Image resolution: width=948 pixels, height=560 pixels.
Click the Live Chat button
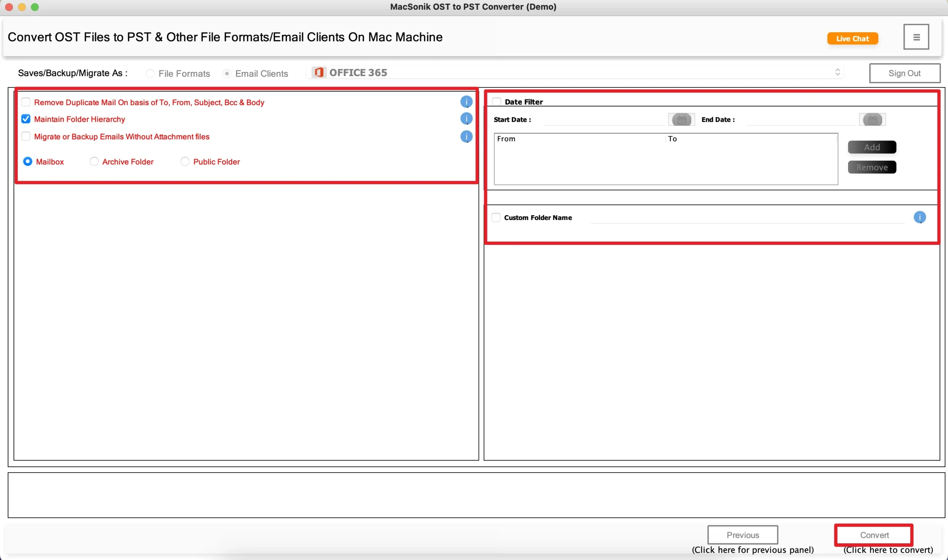[x=852, y=39]
